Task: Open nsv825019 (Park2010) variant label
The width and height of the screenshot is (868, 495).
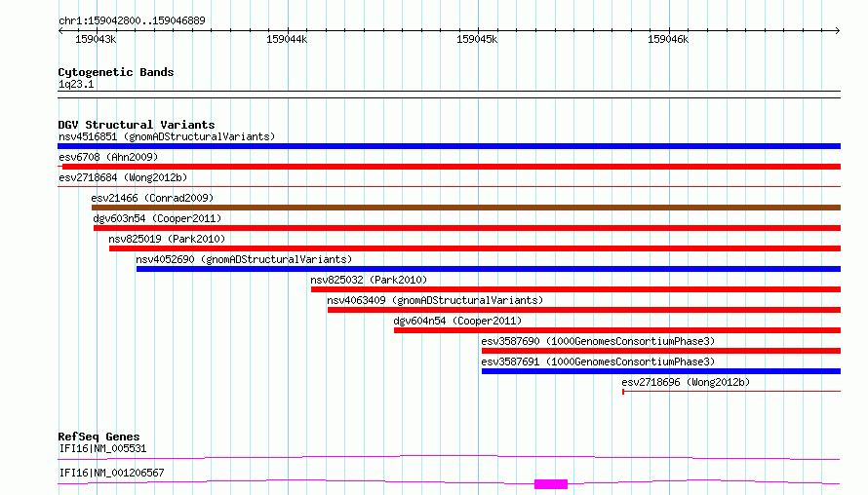Action: point(167,239)
